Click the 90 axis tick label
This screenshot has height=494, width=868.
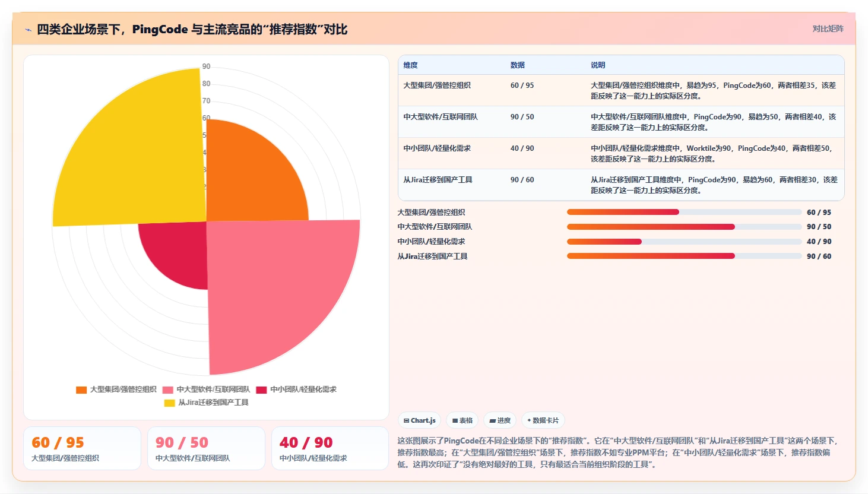click(206, 66)
